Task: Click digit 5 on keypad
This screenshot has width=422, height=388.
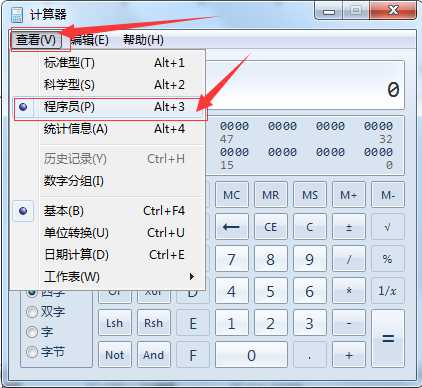Action: pos(271,291)
